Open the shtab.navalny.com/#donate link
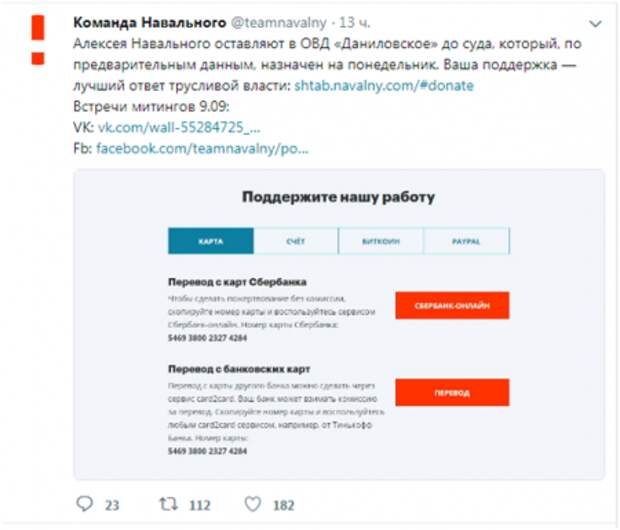 384,85
